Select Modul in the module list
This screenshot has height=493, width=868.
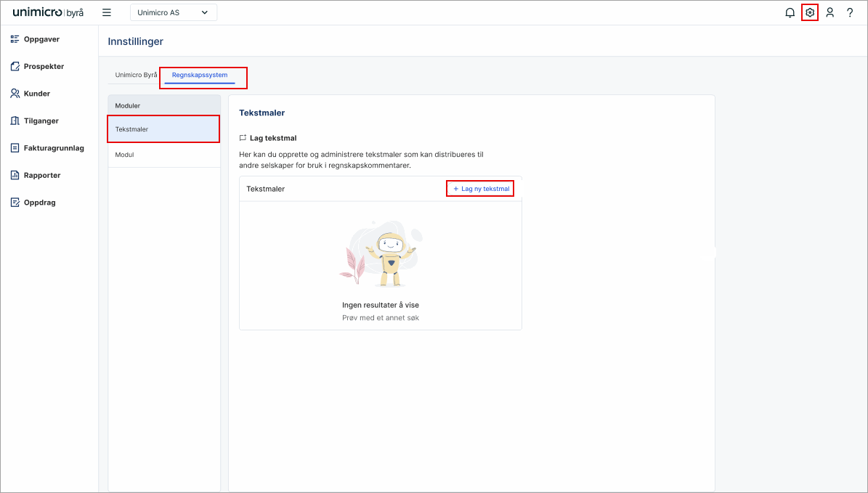click(x=164, y=155)
